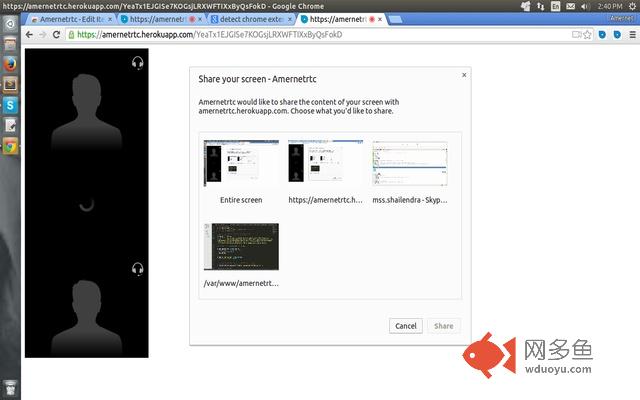Open Firefox from the launcher

(x=10, y=64)
